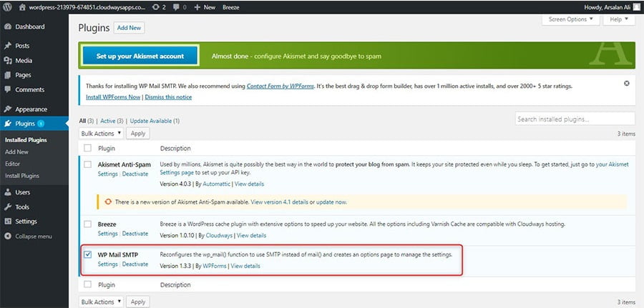
Task: Click Dismiss this notice link
Action: click(168, 97)
